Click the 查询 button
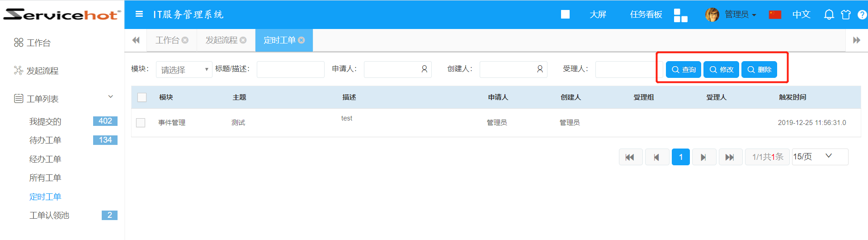Screen dimensions: 868x240 683,70
